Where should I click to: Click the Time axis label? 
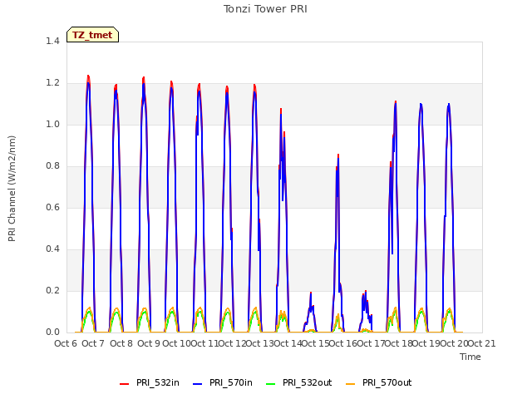pos(470,357)
